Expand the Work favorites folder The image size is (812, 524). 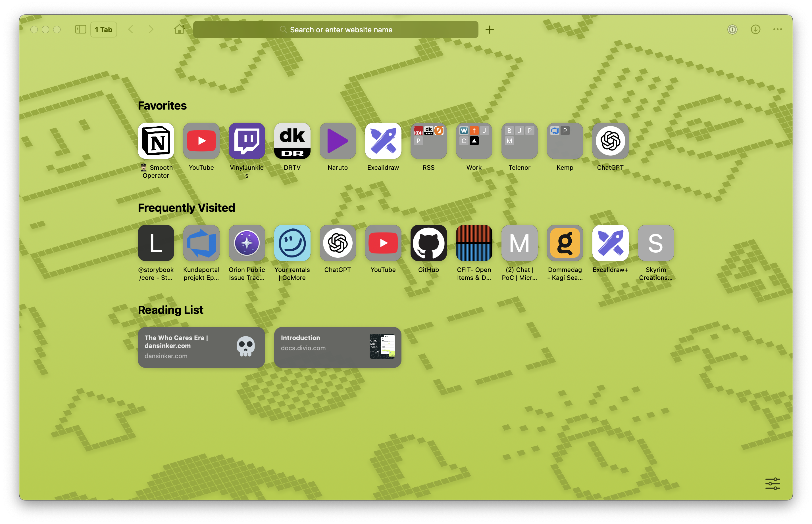point(474,141)
